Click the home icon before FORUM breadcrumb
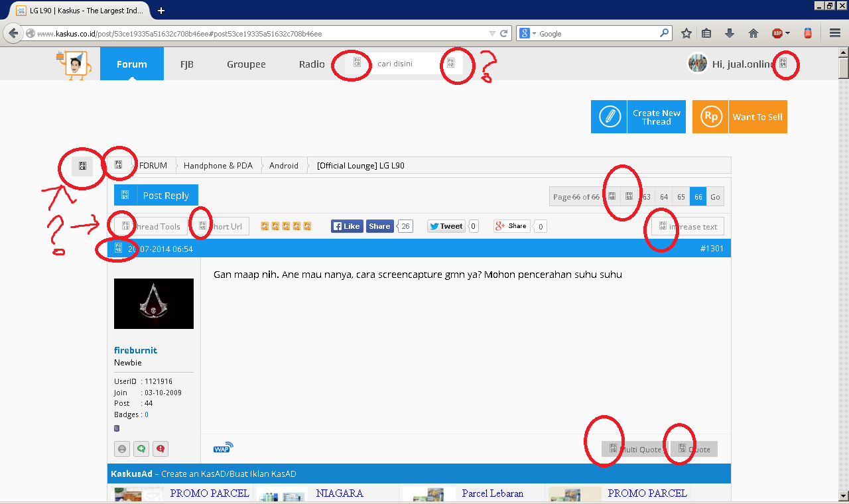 [119, 165]
